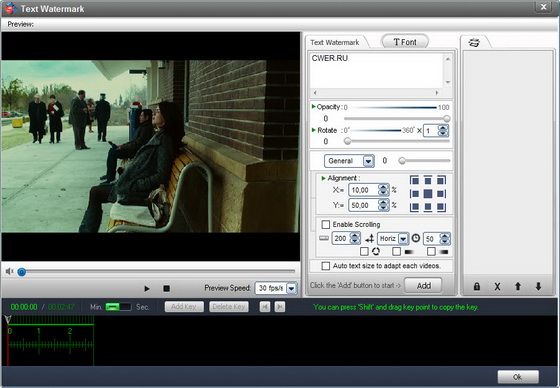Close the Text Watermark window
The image size is (560, 388).
(x=544, y=7)
